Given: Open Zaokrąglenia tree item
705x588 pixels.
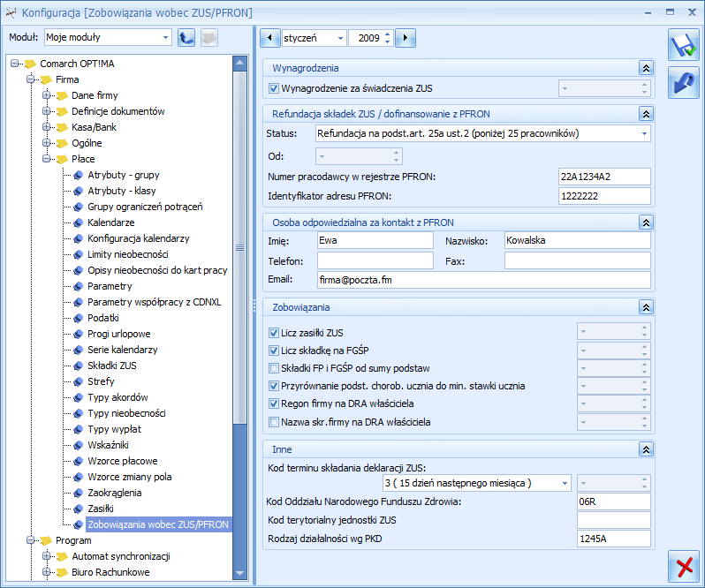Looking at the screenshot, I should pos(114,493).
